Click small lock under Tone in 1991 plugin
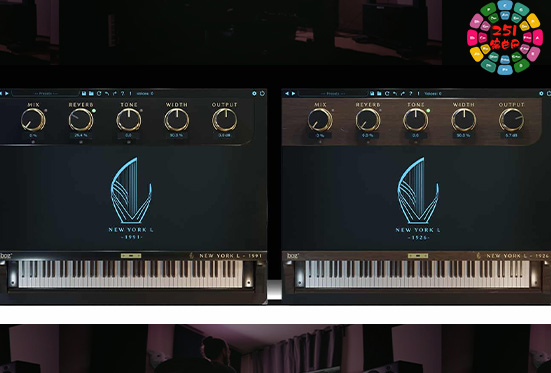The image size is (551, 373). pos(129,142)
